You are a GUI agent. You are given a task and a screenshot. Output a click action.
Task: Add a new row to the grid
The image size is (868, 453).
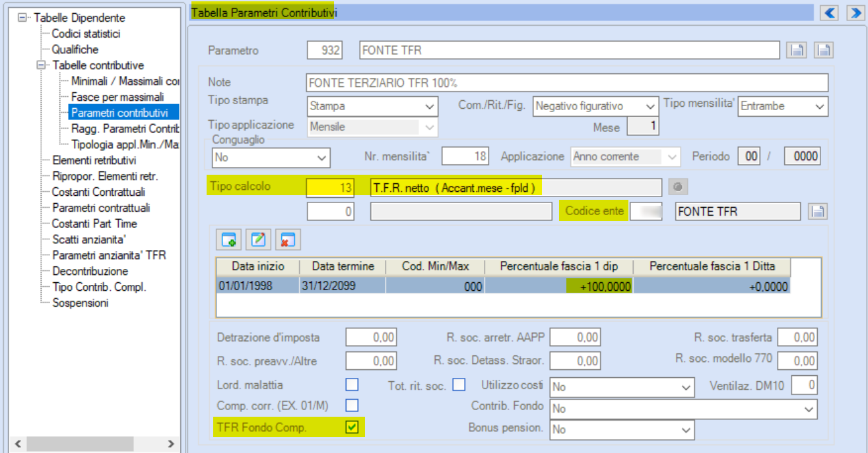click(228, 240)
